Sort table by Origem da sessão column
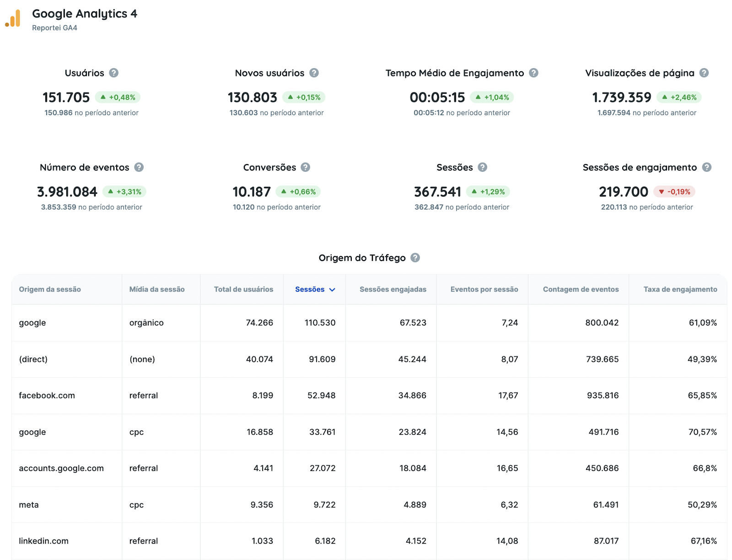This screenshot has width=732, height=560. (50, 289)
